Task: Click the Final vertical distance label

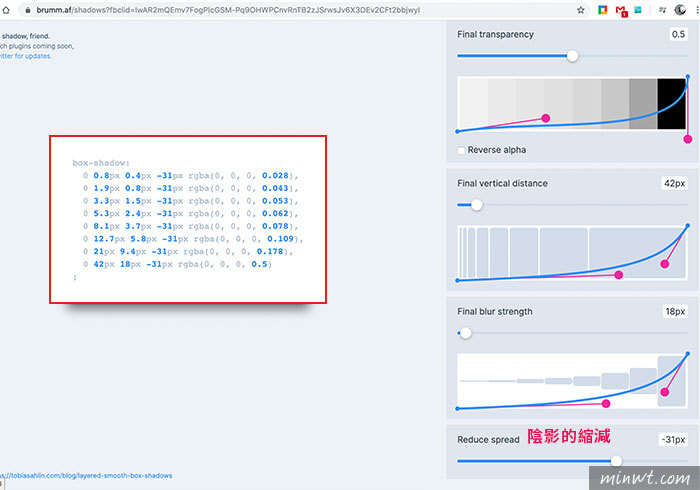Action: coord(502,183)
